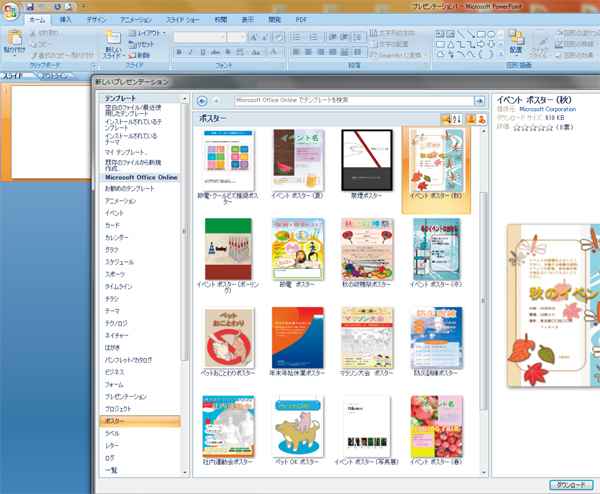600x494 pixels.
Task: Select the ラベル template category
Action: [112, 434]
